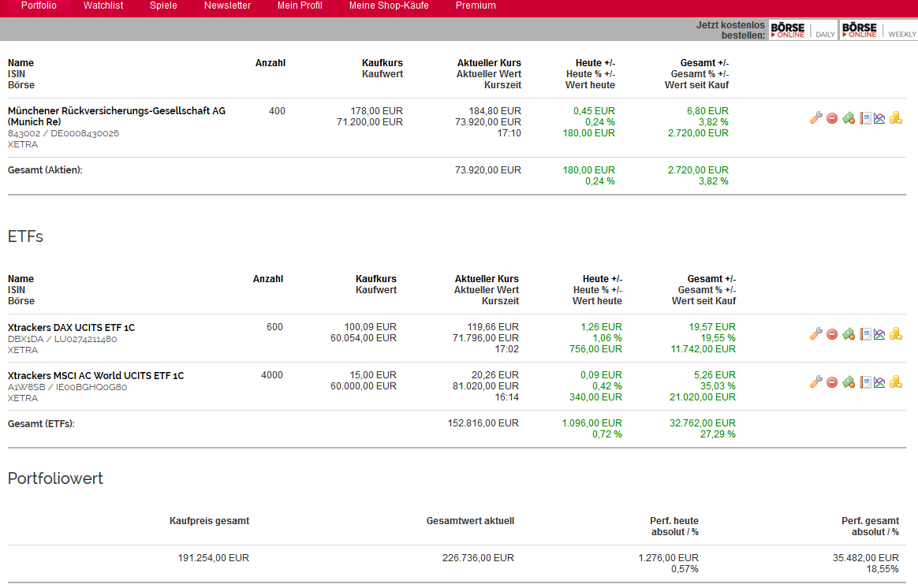Click the total purchase price 191.254,00 EUR

[x=214, y=558]
